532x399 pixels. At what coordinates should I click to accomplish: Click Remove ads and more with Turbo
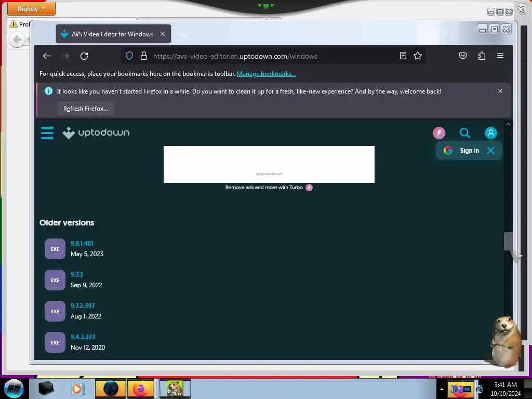269,187
